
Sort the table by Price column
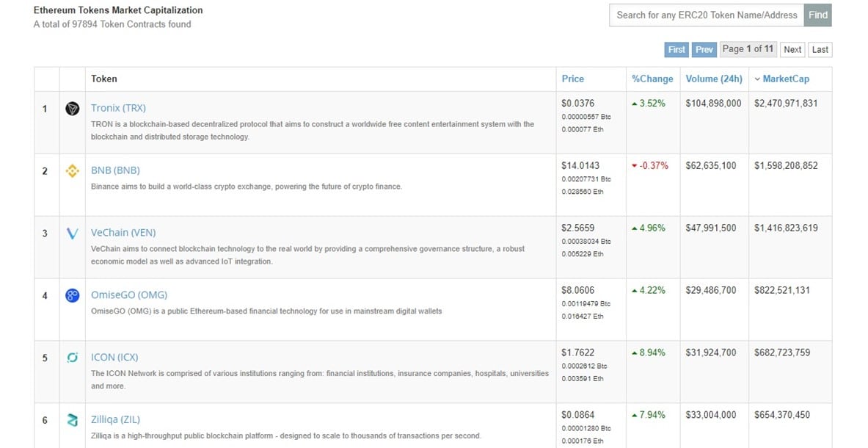pos(572,79)
